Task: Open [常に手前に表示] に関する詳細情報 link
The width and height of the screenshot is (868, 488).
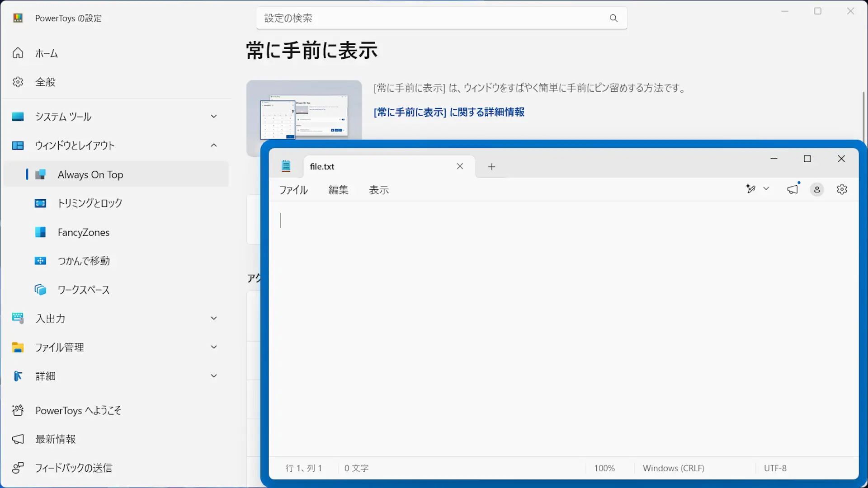Action: 449,112
